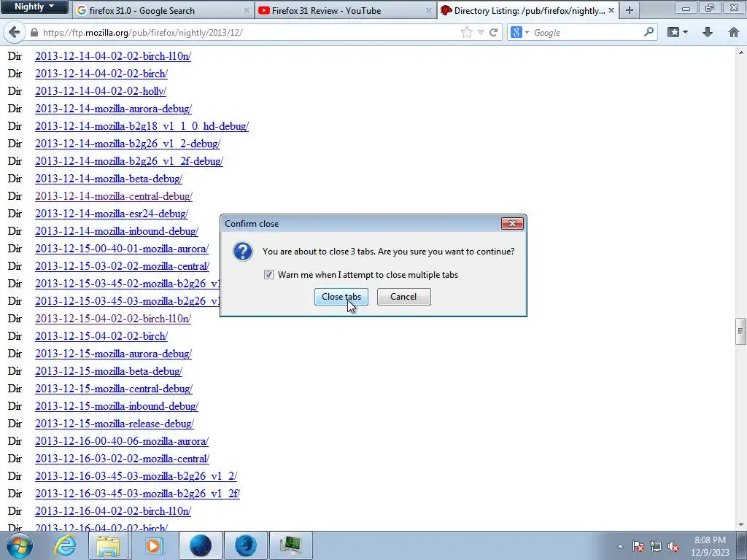This screenshot has width=747, height=560.
Task: Click the padlock site identity icon
Action: (34, 32)
